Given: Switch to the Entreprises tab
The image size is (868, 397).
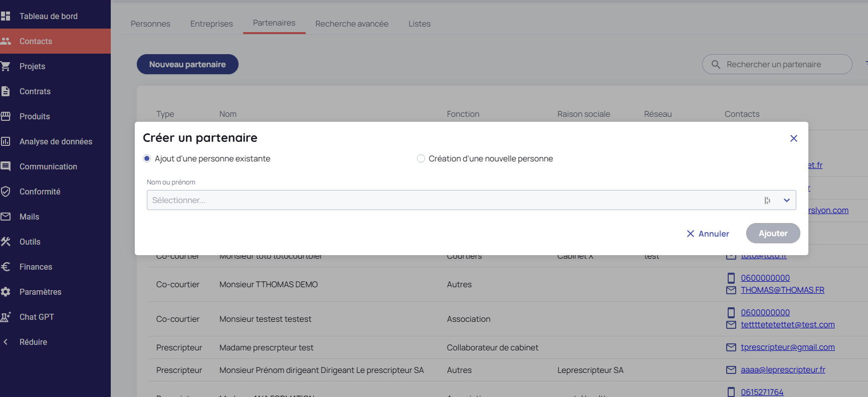Looking at the screenshot, I should tap(211, 24).
